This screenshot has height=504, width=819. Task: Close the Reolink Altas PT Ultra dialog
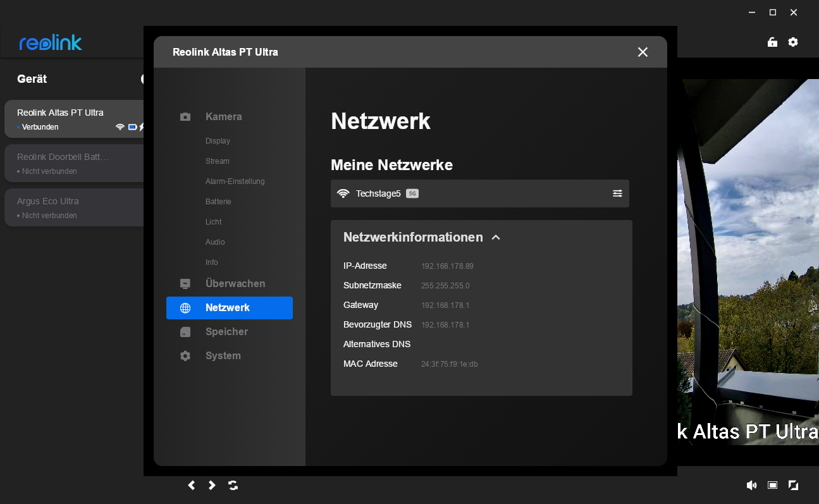[643, 52]
